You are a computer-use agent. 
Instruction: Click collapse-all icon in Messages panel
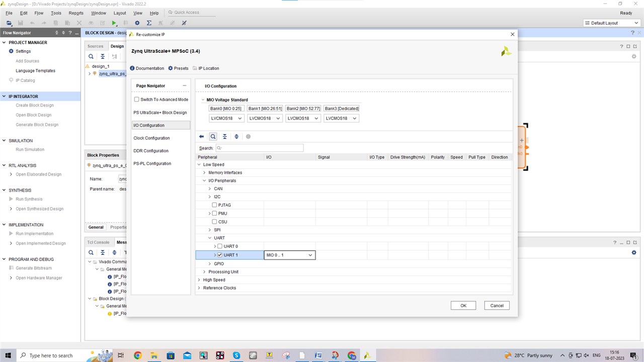[103, 252]
